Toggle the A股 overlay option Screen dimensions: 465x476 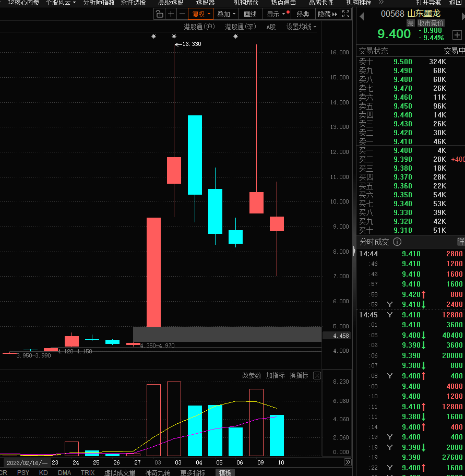(271, 27)
